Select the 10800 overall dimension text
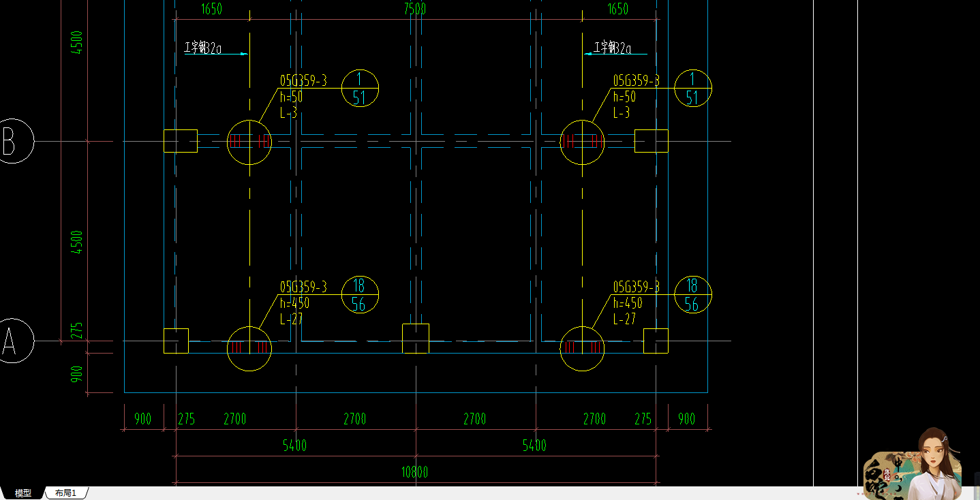Image resolution: width=980 pixels, height=500 pixels. pyautogui.click(x=415, y=472)
